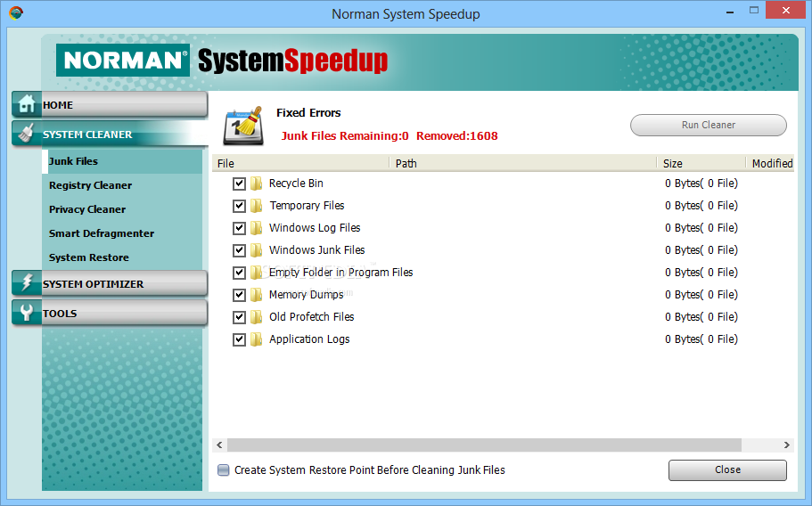
Task: Maximize the Norman System Speedup window
Action: 754,11
